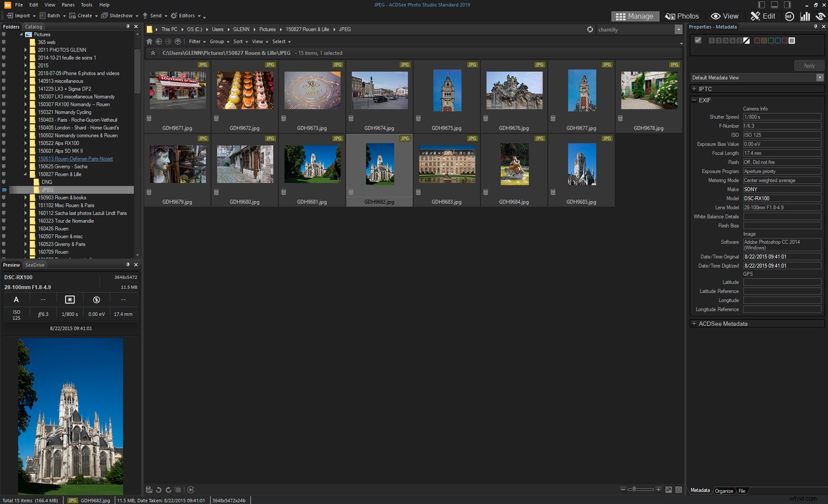Select the 365 view icon near the top right

(789, 16)
